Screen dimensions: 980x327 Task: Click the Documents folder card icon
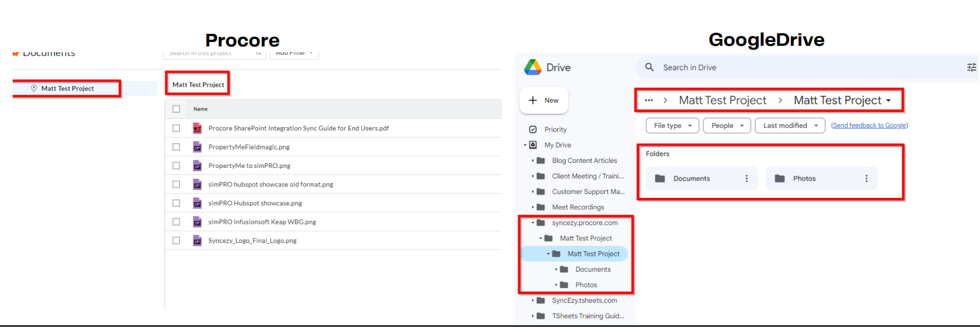tap(660, 179)
